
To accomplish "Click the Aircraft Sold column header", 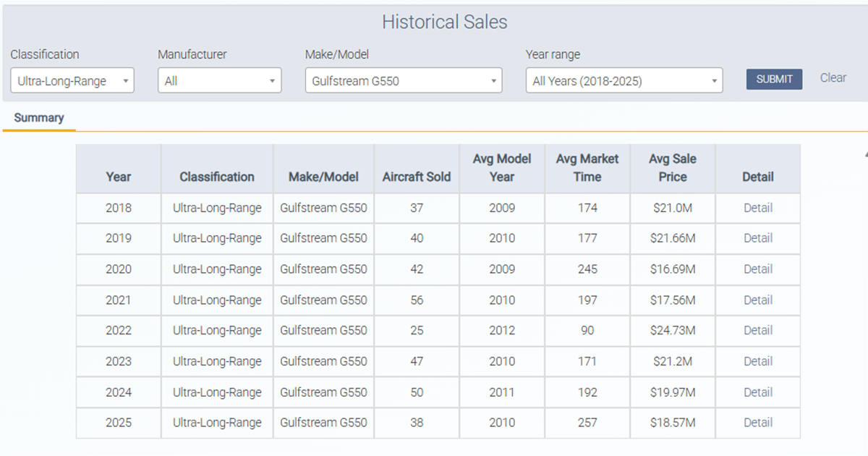I will tap(416, 176).
